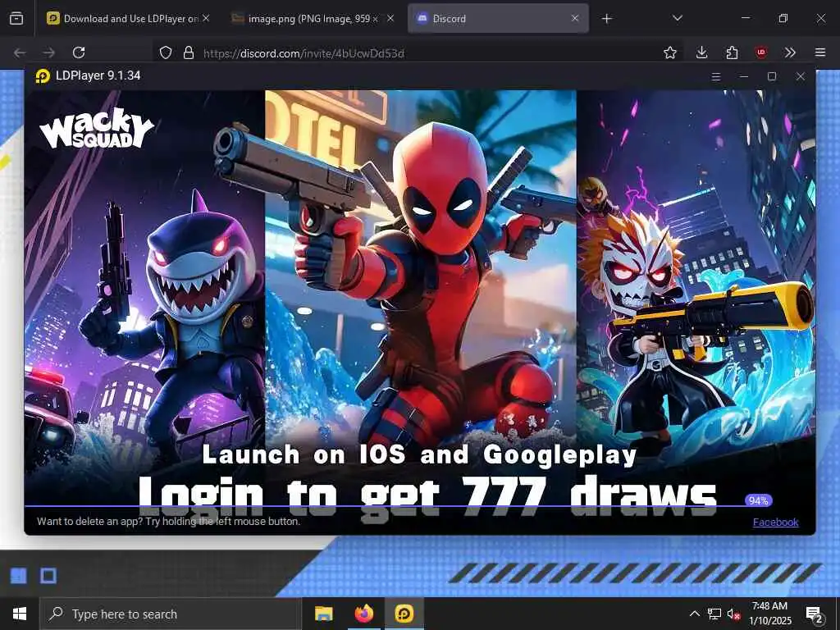The image size is (840, 630).
Task: Show hidden system tray icons
Action: tap(694, 614)
